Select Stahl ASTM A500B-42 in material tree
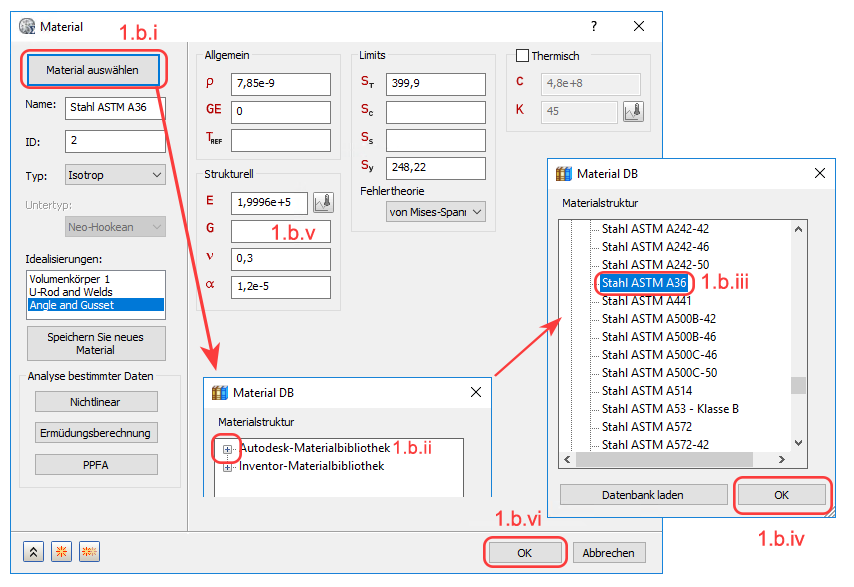Screen dimensions: 854x587 tap(659, 319)
